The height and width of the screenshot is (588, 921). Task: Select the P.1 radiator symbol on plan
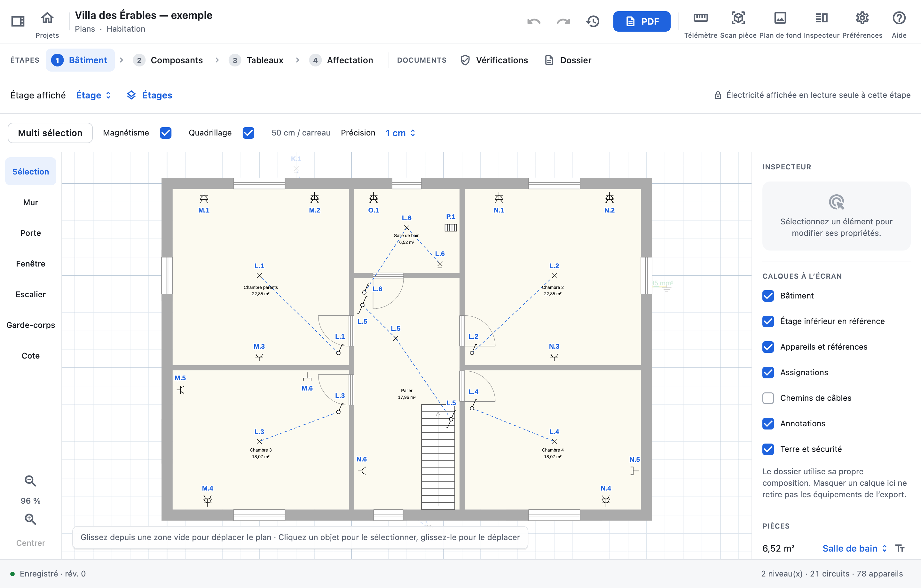click(x=451, y=228)
